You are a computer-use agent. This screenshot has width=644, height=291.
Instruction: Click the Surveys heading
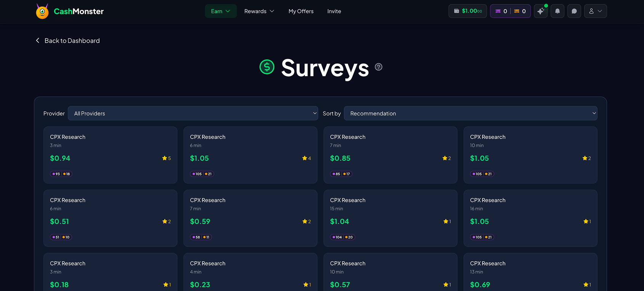[325, 68]
